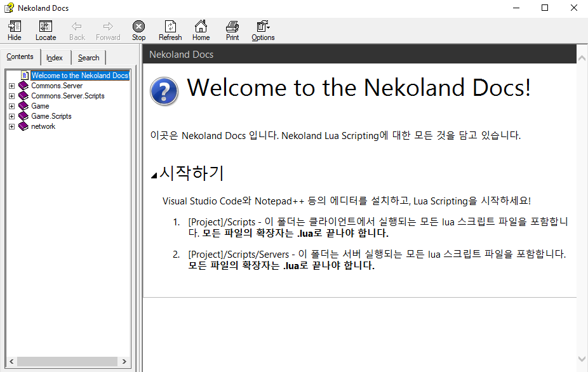Print the topic with the printer icon
Image resolution: width=588 pixels, height=372 pixels.
232,27
